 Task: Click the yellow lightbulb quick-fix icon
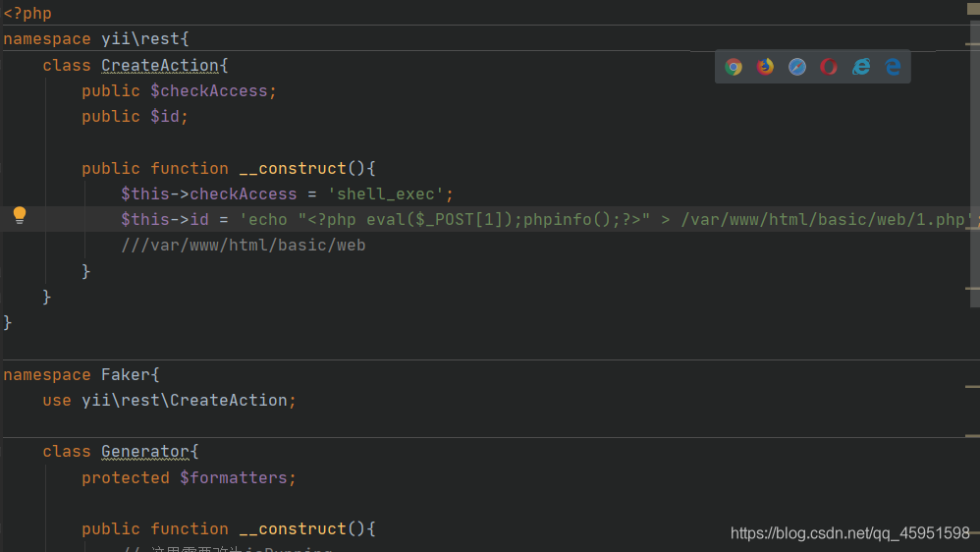(20, 215)
